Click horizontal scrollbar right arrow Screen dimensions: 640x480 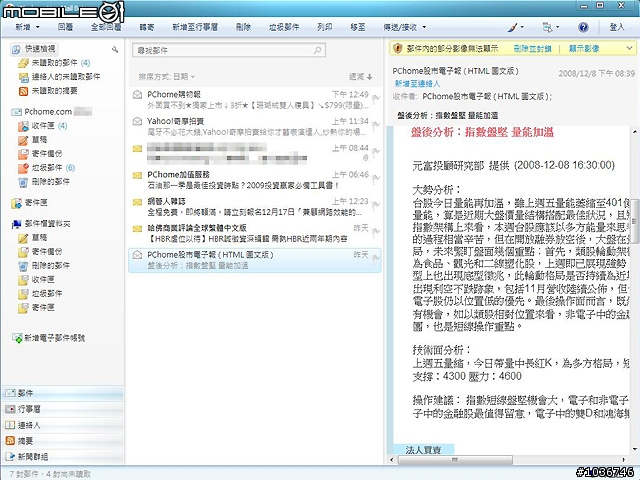pyautogui.click(x=623, y=460)
